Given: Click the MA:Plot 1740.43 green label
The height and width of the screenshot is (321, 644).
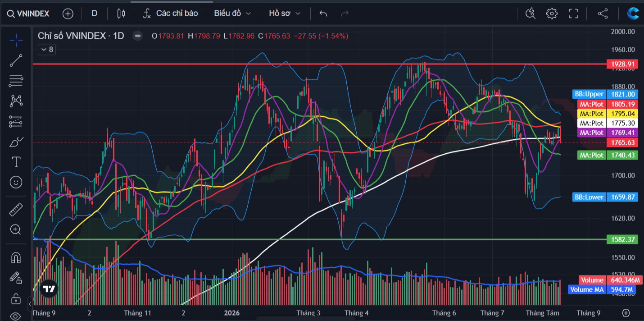Looking at the screenshot, I should (x=608, y=155).
